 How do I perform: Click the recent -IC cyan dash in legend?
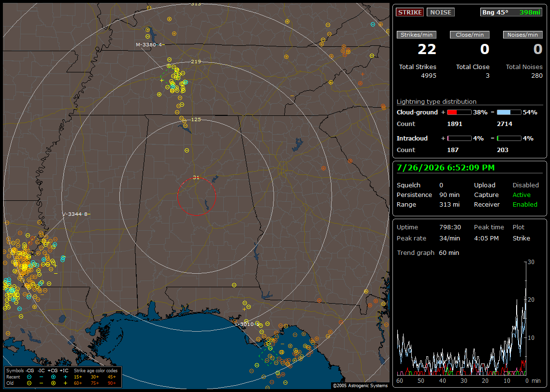(42, 377)
